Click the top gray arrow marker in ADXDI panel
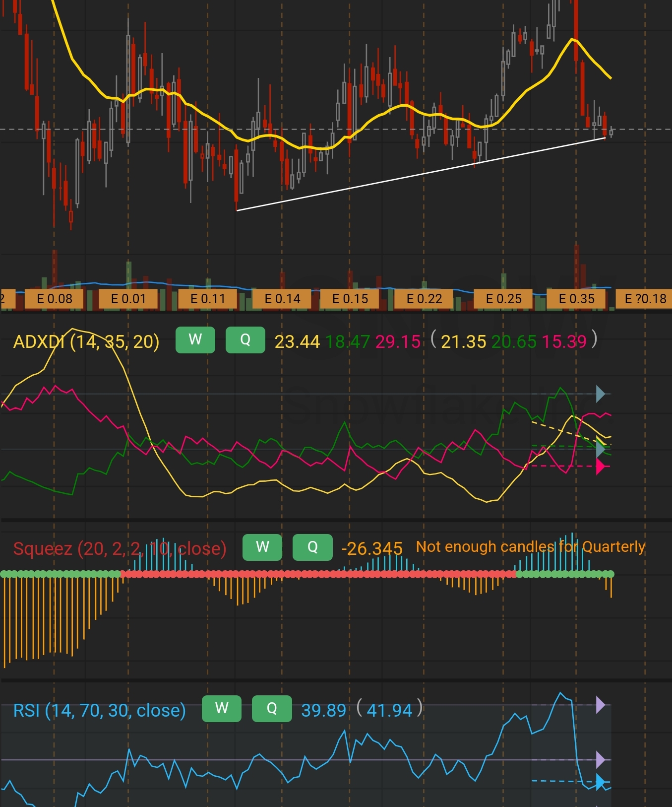This screenshot has width=672, height=807. pos(600,394)
